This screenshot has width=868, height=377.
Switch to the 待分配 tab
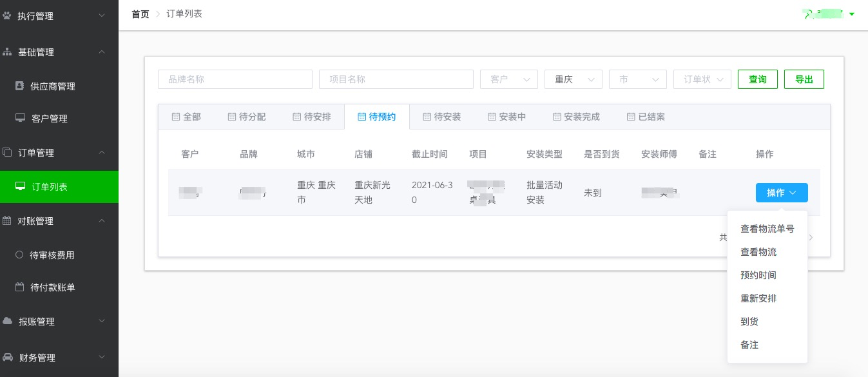click(x=246, y=117)
